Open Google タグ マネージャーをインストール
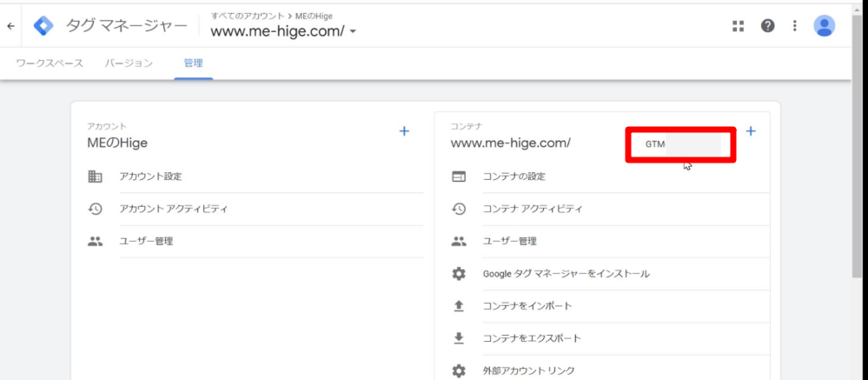 pyautogui.click(x=567, y=274)
